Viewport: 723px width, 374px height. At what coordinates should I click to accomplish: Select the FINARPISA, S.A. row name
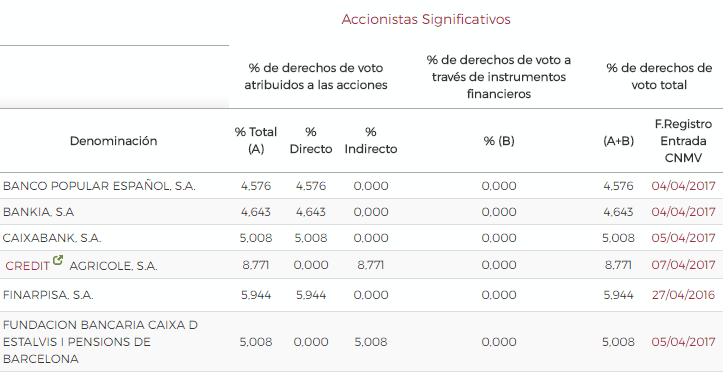coord(48,295)
